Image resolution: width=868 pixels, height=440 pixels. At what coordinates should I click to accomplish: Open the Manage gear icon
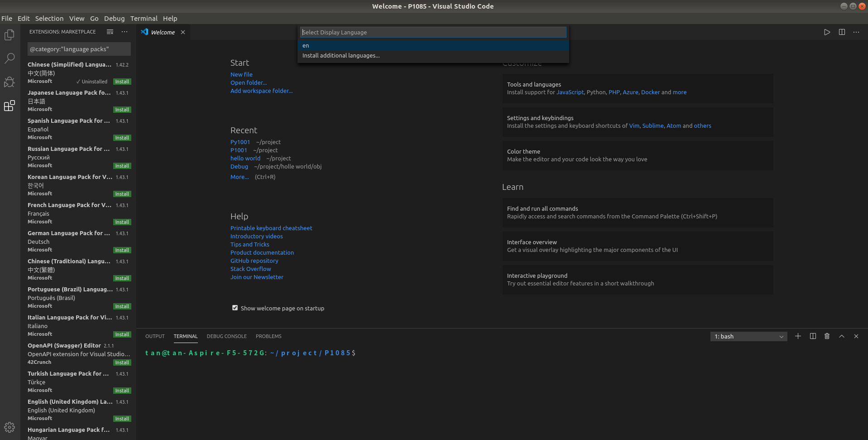coord(9,427)
